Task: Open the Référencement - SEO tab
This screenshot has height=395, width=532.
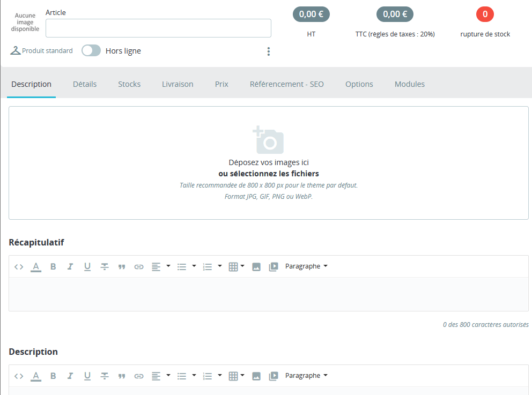Action: coord(287,84)
